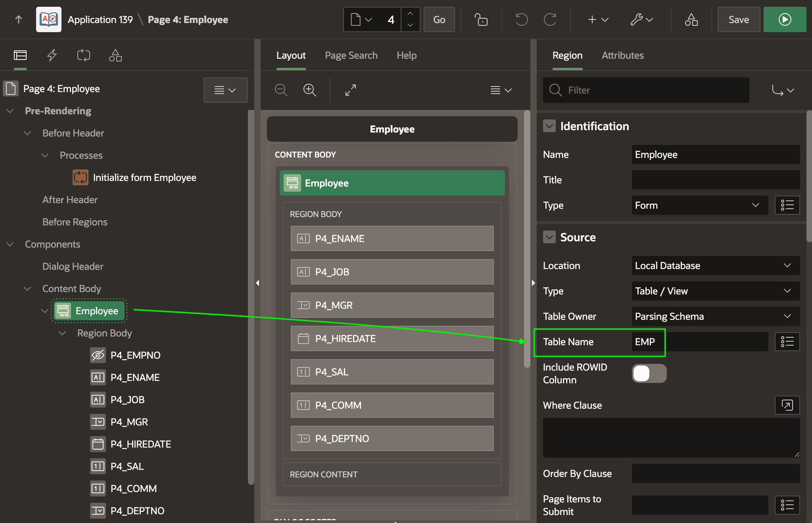
Task: Collapse the Pre-Rendering tree node
Action: 10,111
